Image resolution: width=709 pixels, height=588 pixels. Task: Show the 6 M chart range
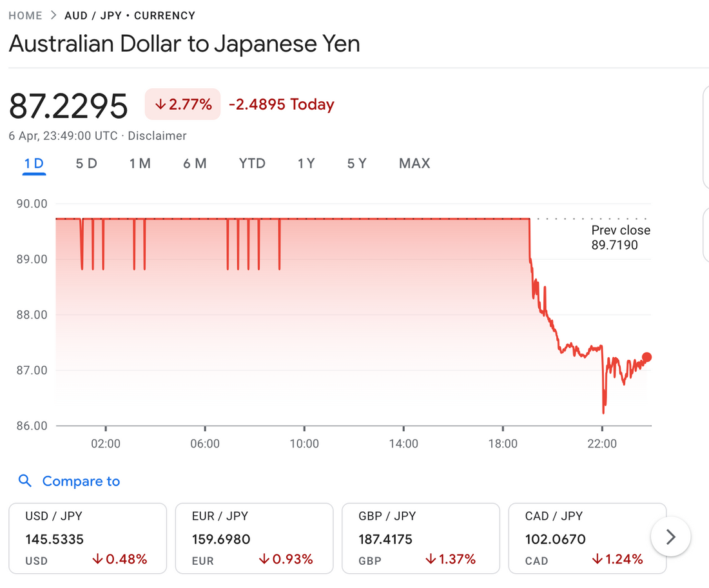pyautogui.click(x=195, y=164)
